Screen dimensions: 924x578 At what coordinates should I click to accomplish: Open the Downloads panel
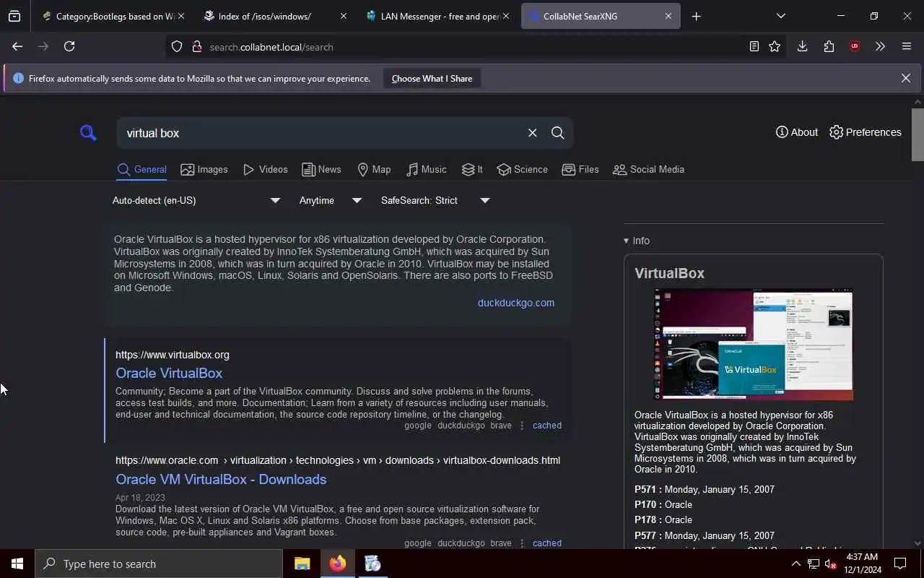802,46
